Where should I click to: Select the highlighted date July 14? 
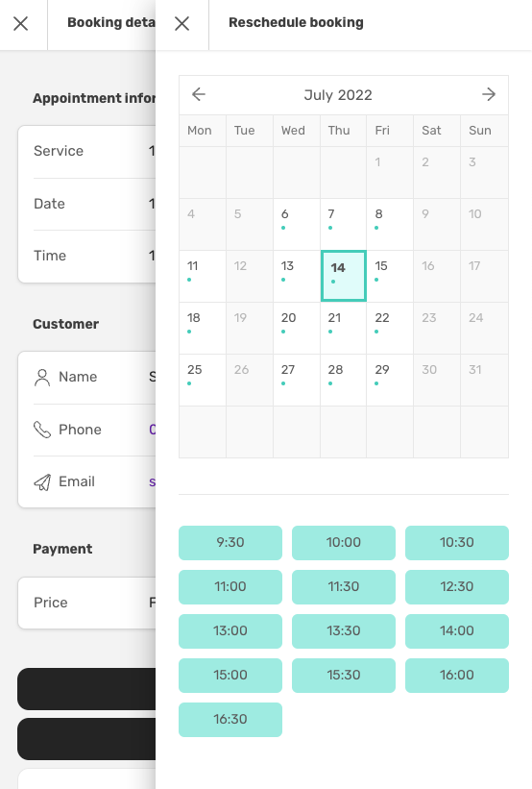344,276
